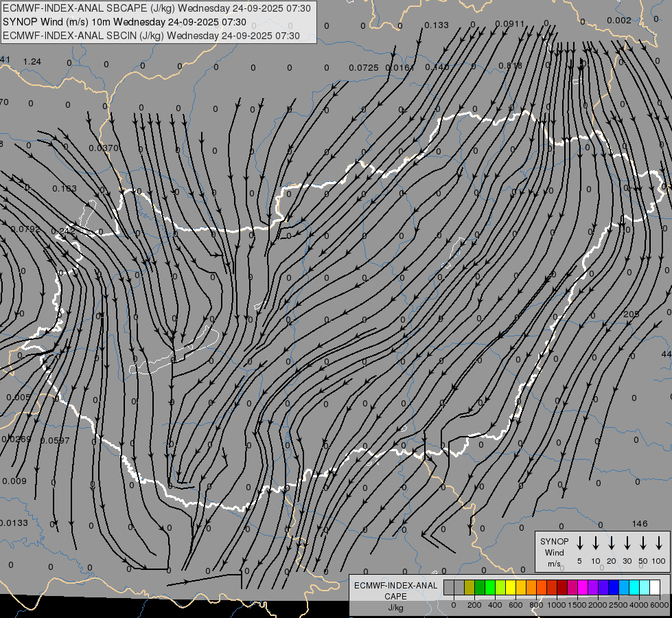This screenshot has height=618, width=672.
Task: Click the bright magenta swatch after 1500
Action: tap(583, 587)
